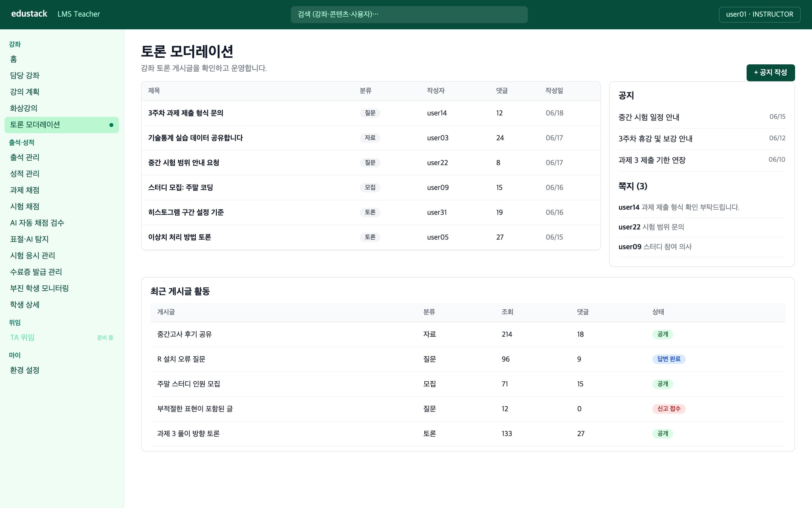This screenshot has height=508, width=812.
Task: Click the 모집 tag on 스터디 모집 row
Action: [x=370, y=187]
